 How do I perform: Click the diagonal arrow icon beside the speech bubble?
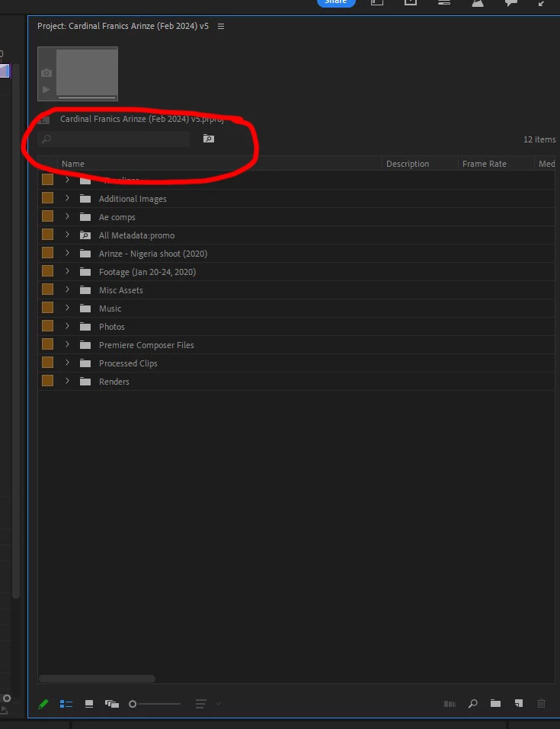point(542,3)
